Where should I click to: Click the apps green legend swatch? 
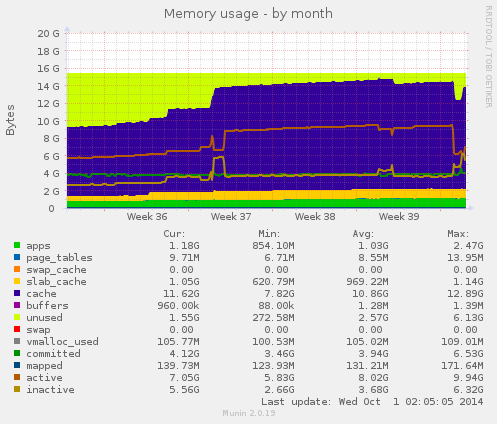point(17,245)
